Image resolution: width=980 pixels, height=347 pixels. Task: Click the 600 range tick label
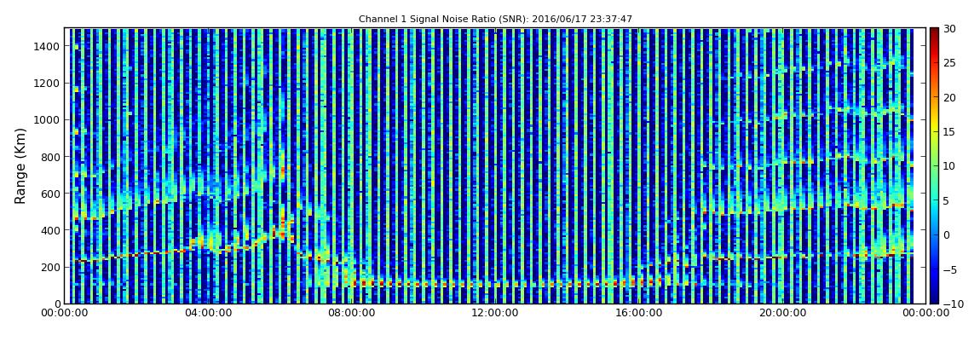(50, 194)
